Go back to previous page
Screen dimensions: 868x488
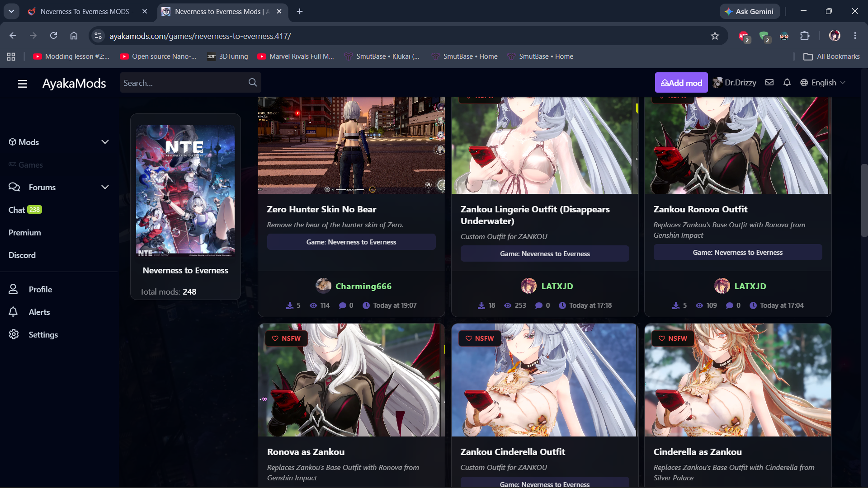tap(13, 36)
